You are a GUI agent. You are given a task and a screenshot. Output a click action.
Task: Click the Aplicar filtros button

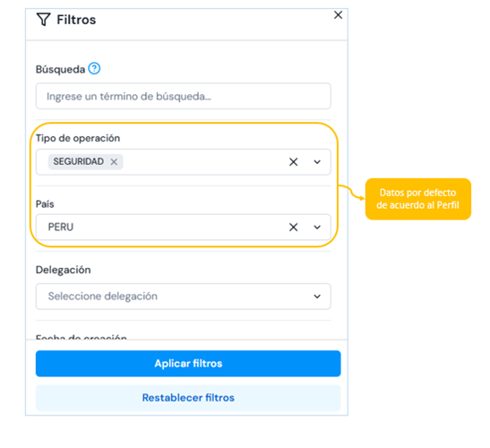188,363
